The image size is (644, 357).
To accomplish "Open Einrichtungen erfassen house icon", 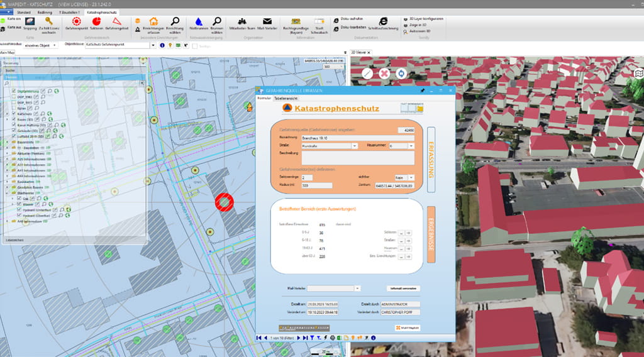I will click(x=153, y=22).
